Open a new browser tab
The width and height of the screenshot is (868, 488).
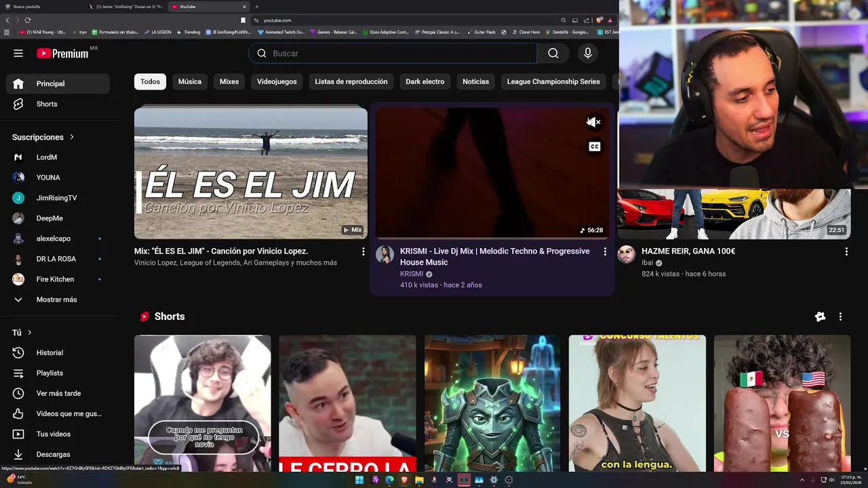(x=256, y=7)
